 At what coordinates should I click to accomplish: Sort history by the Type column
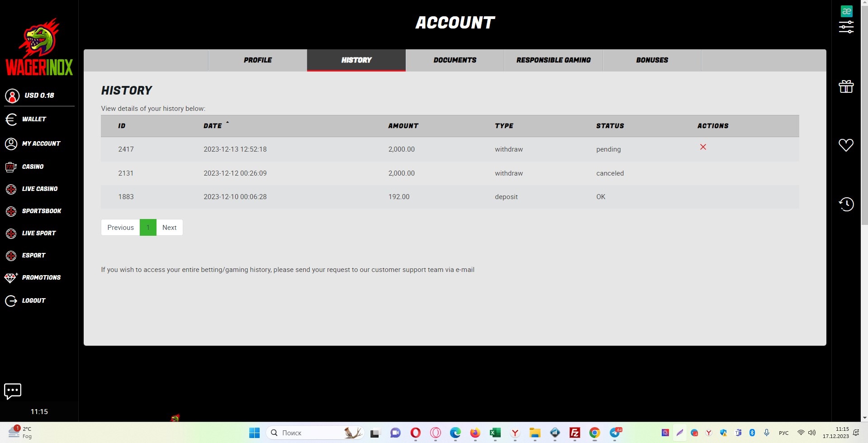click(504, 126)
